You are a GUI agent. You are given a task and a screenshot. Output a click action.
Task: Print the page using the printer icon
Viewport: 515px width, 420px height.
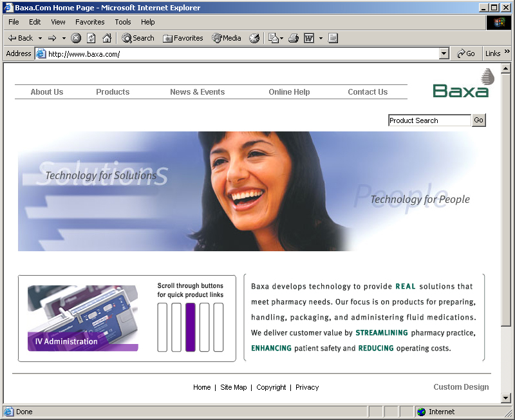[x=294, y=38]
